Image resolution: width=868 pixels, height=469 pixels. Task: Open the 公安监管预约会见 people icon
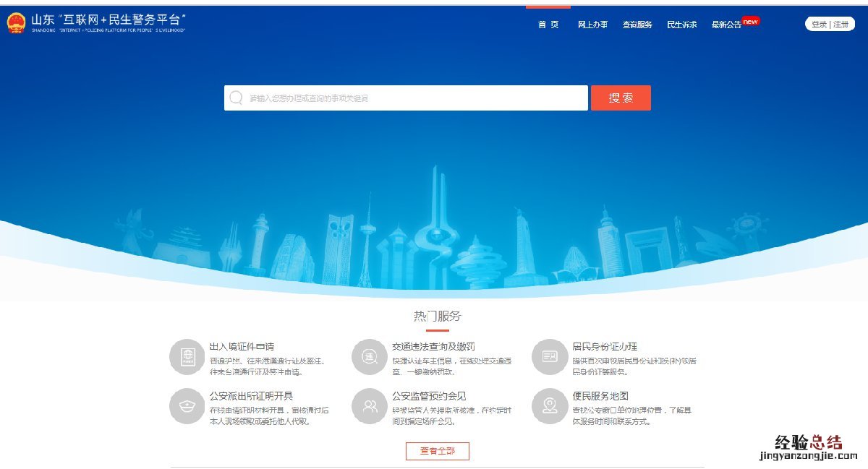click(x=370, y=406)
